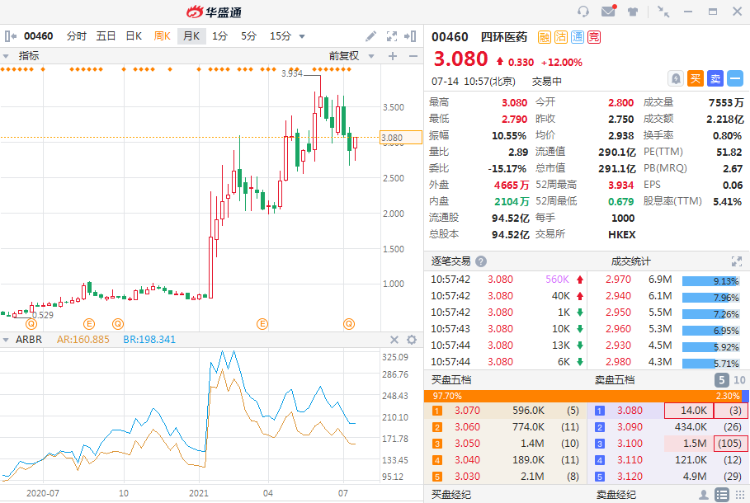Select buy level 5 price 3.030
This screenshot has height=503, width=750.
tap(467, 477)
